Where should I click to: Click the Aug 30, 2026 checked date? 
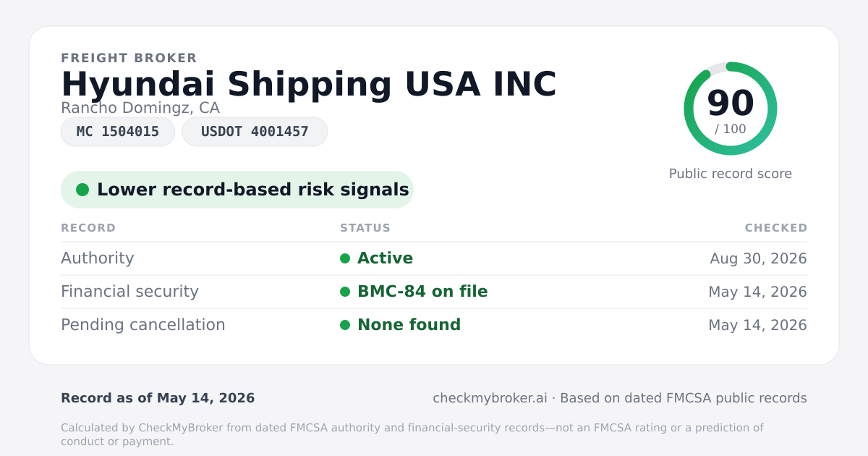[759, 258]
